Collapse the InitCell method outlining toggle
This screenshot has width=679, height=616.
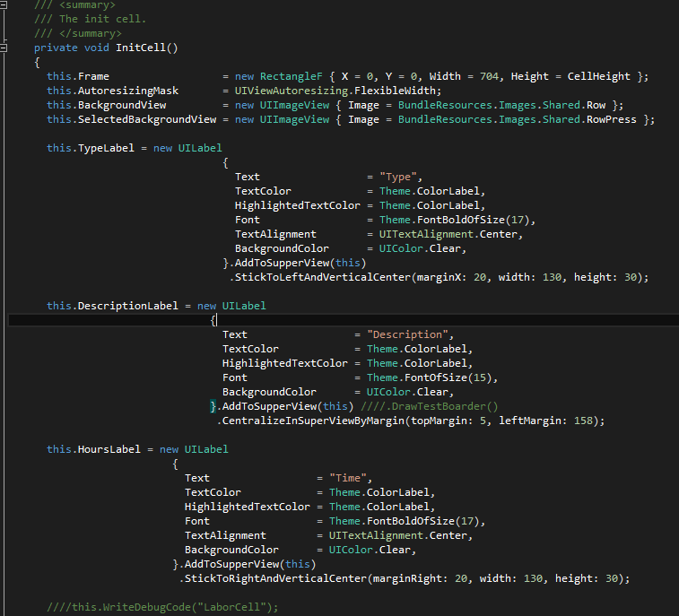3,48
